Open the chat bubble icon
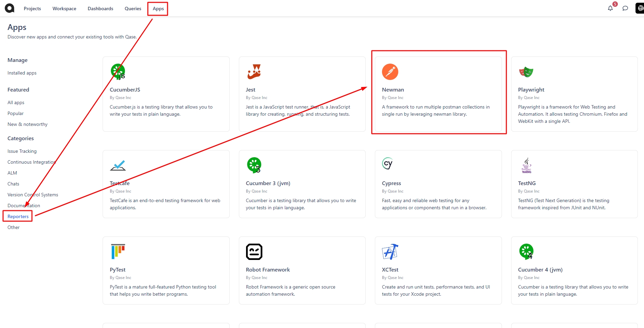The height and width of the screenshot is (328, 644). 625,8
